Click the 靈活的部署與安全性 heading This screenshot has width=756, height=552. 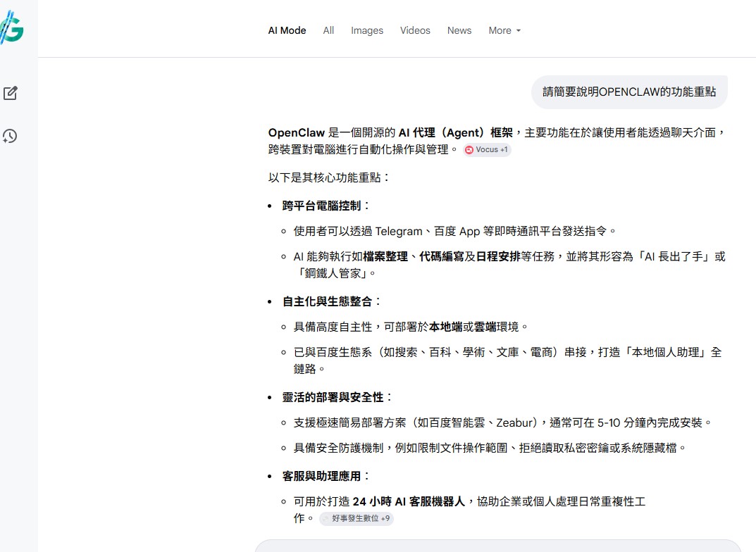[334, 397]
